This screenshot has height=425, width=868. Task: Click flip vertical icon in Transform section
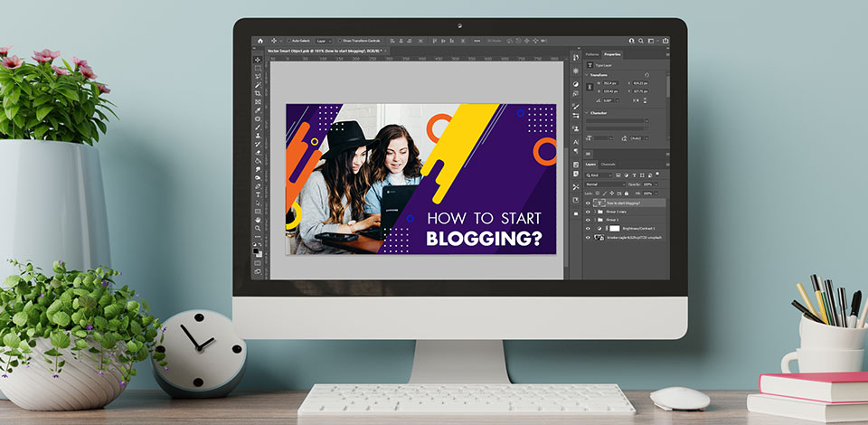pos(645,100)
